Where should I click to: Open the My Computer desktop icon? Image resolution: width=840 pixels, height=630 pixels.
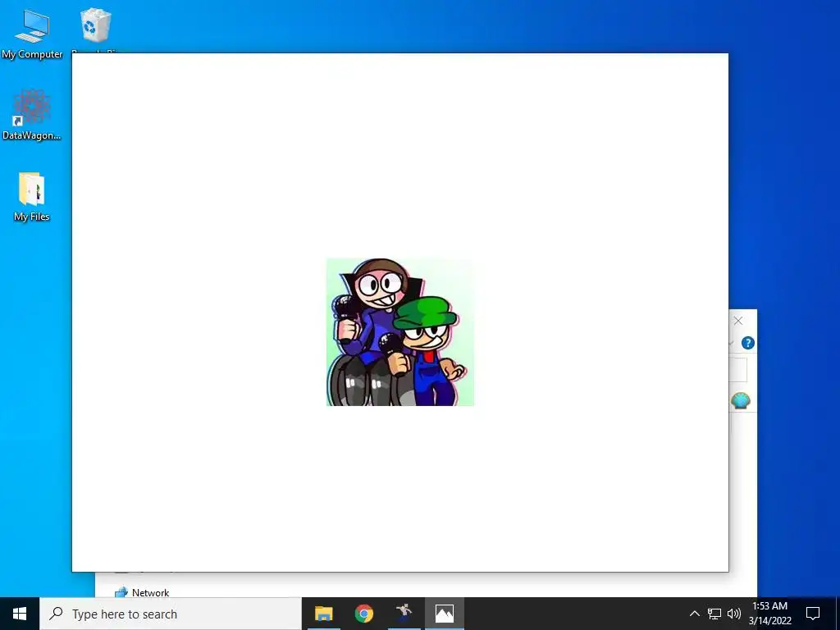point(32,34)
